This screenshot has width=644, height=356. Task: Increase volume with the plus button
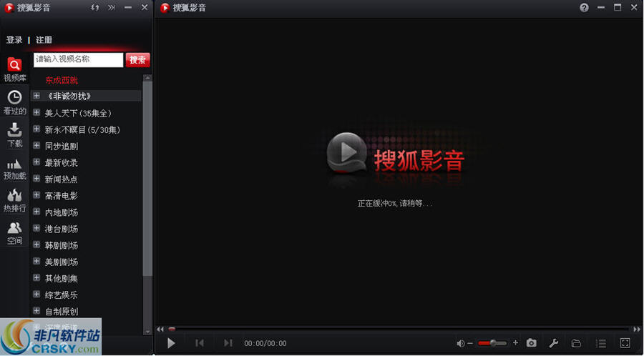pos(515,343)
